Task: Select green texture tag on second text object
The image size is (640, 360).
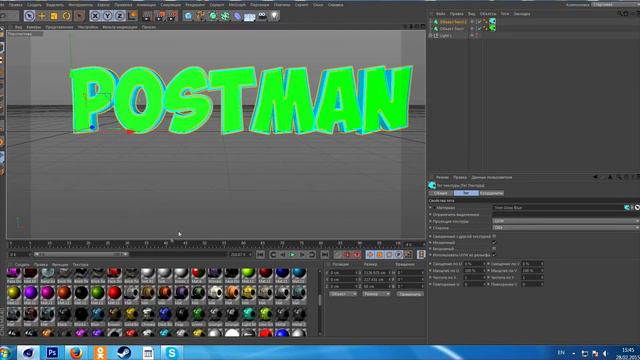Action: click(493, 28)
